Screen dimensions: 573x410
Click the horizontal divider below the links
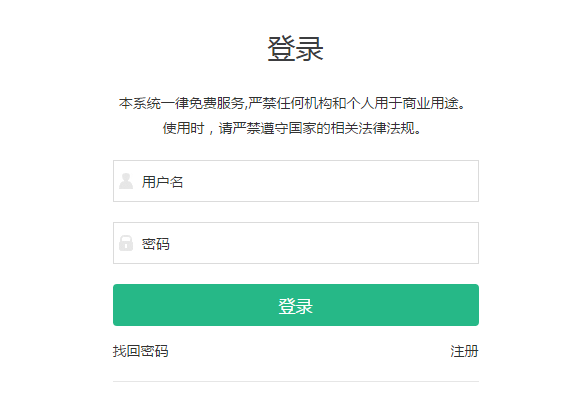click(x=296, y=381)
